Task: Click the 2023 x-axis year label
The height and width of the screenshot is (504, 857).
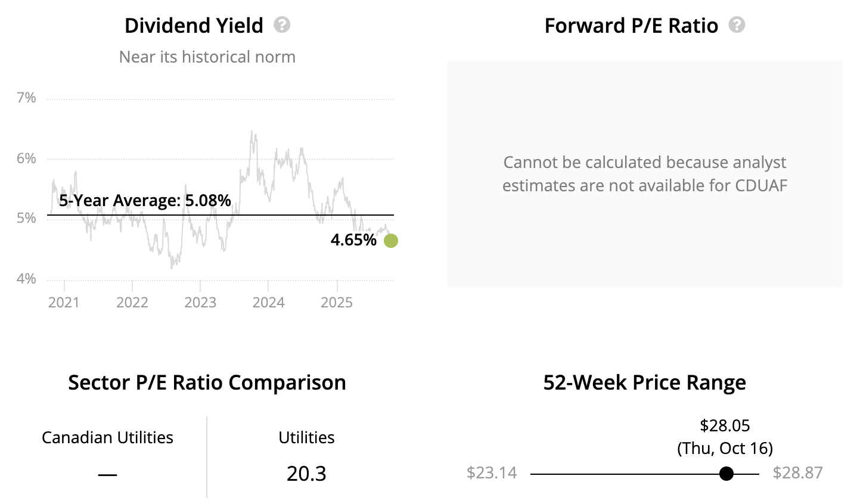Action: (200, 303)
